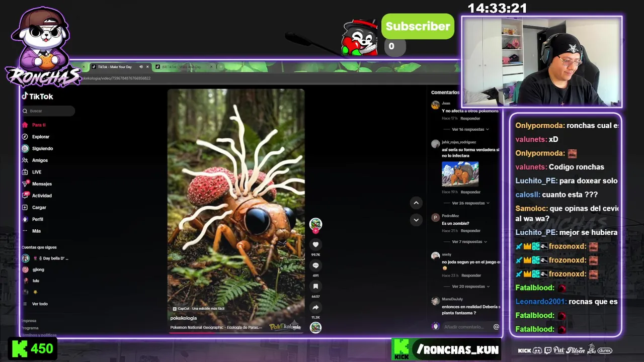644x362 pixels.
Task: Open PedroMez commenter avatar
Action: pyautogui.click(x=435, y=218)
